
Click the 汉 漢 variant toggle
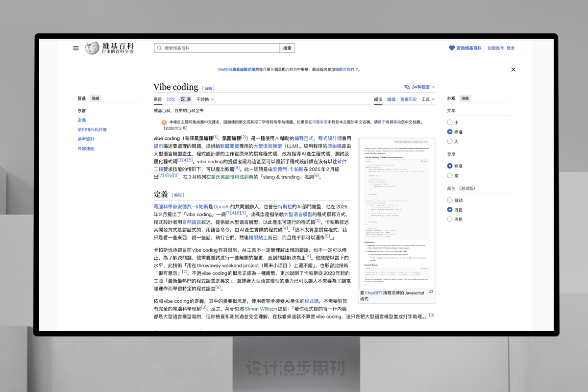tap(186, 99)
